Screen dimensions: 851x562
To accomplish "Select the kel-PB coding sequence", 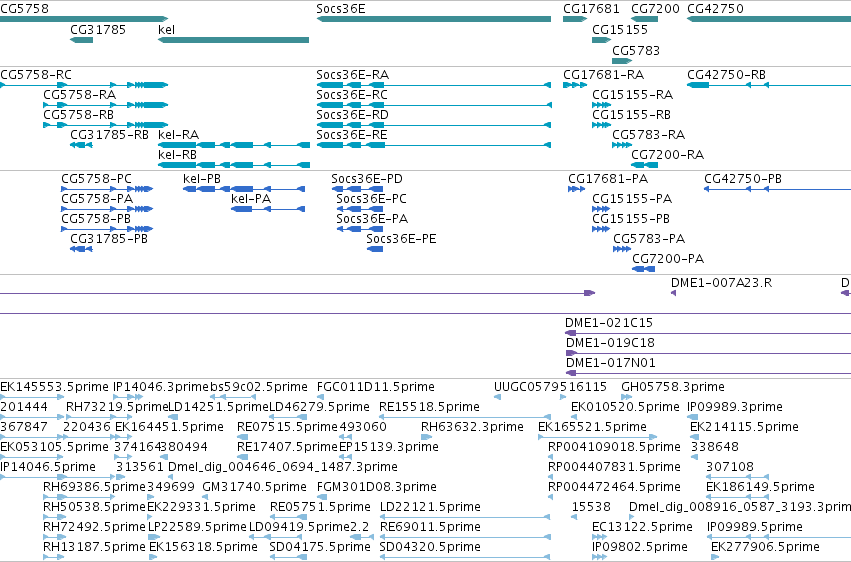I will [x=244, y=189].
